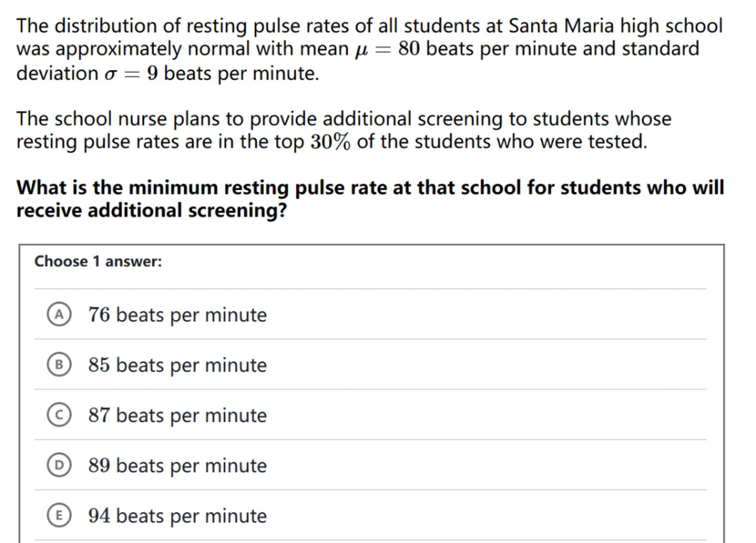The height and width of the screenshot is (543, 756).
Task: Click the words 'Santa Maria' in the passage
Action: tap(561, 26)
